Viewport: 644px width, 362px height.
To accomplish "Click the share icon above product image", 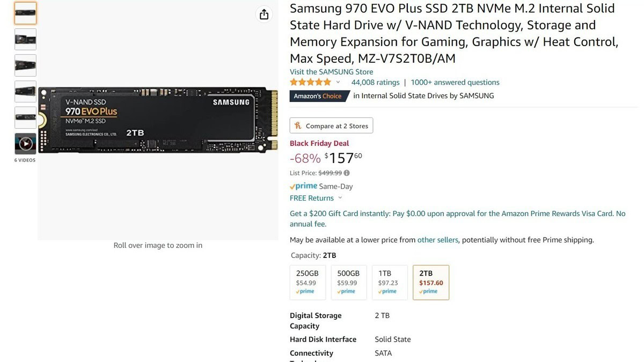I will 264,14.
